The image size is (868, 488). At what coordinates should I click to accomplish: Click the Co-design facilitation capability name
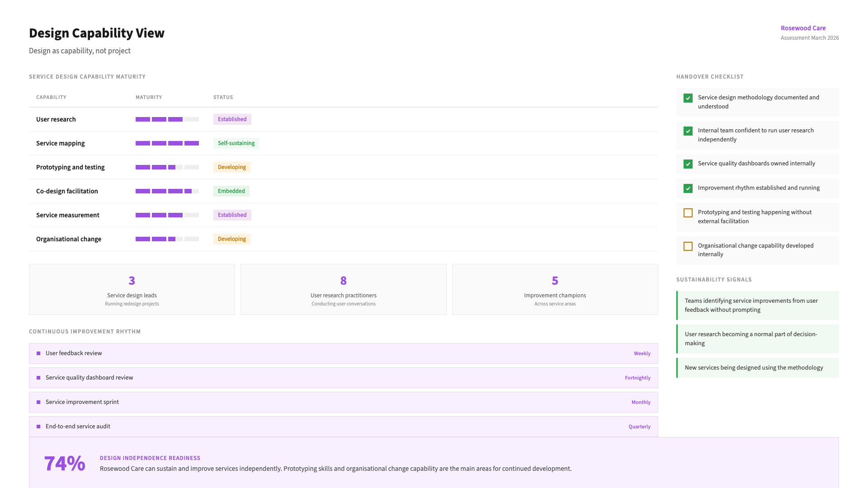pos(67,191)
